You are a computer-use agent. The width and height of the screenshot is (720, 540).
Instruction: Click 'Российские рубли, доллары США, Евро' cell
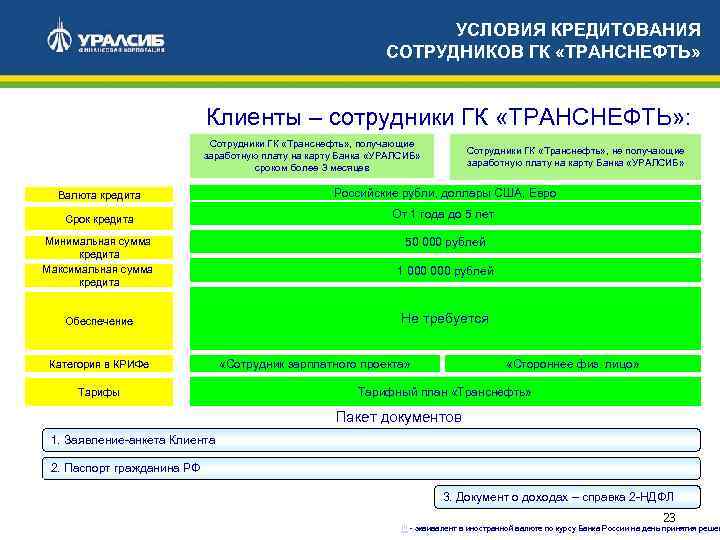coord(445,193)
